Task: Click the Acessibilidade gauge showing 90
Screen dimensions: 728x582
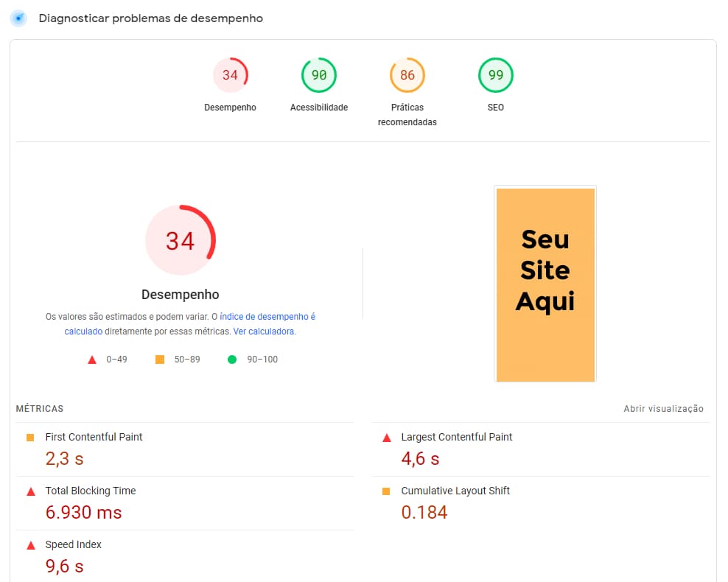Action: pyautogui.click(x=318, y=74)
